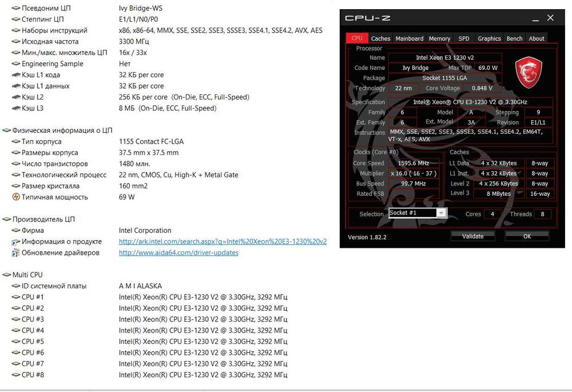Click the icon beside Производитель ЦП

coord(6,219)
